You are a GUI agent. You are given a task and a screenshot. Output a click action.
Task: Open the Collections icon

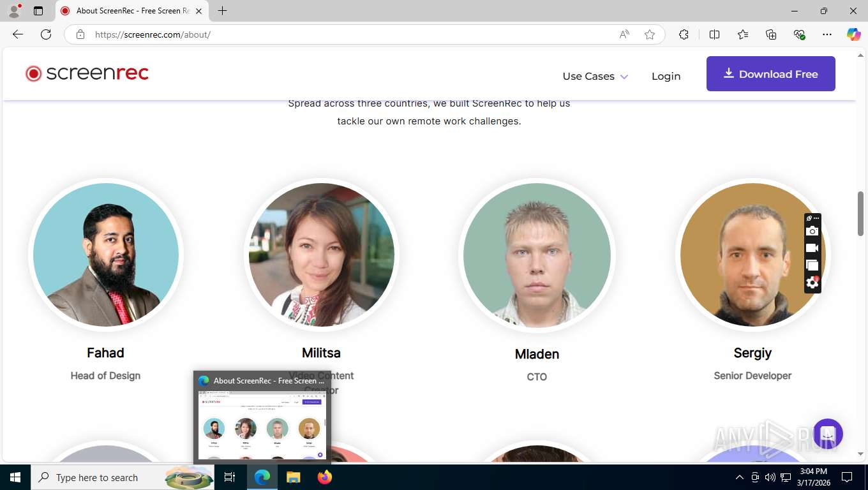click(771, 34)
